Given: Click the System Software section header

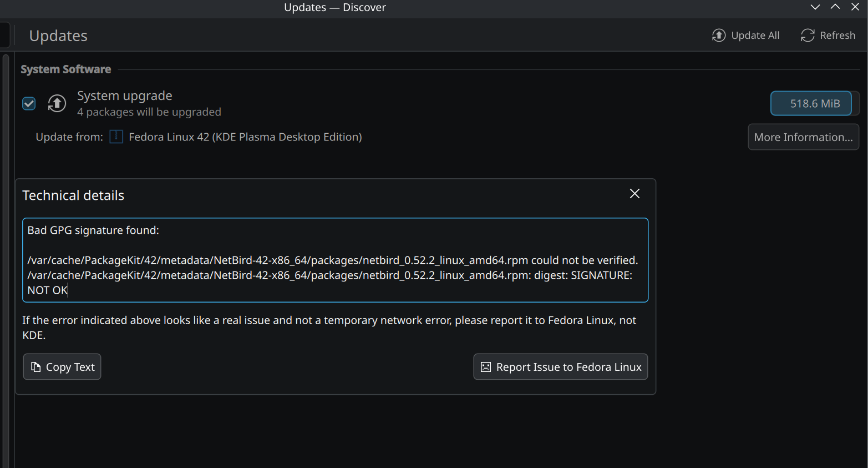Looking at the screenshot, I should click(x=66, y=69).
